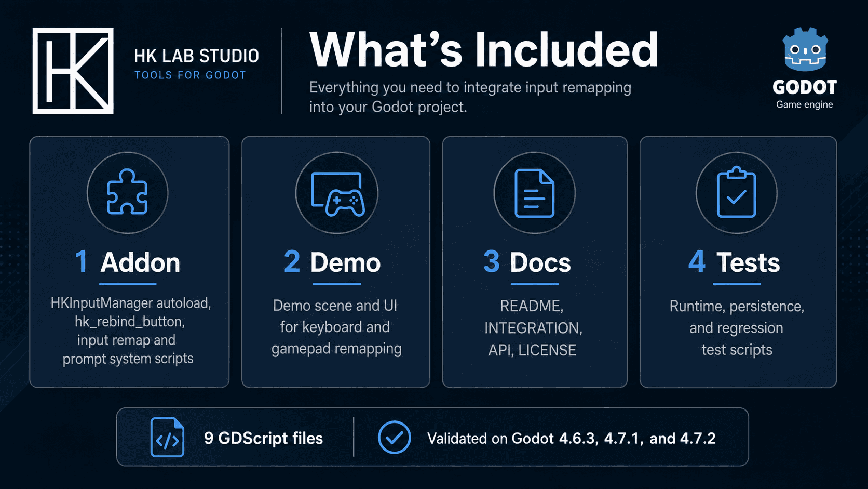Image resolution: width=868 pixels, height=489 pixels.
Task: Select the puzzle piece Addon icon
Action: point(127,192)
